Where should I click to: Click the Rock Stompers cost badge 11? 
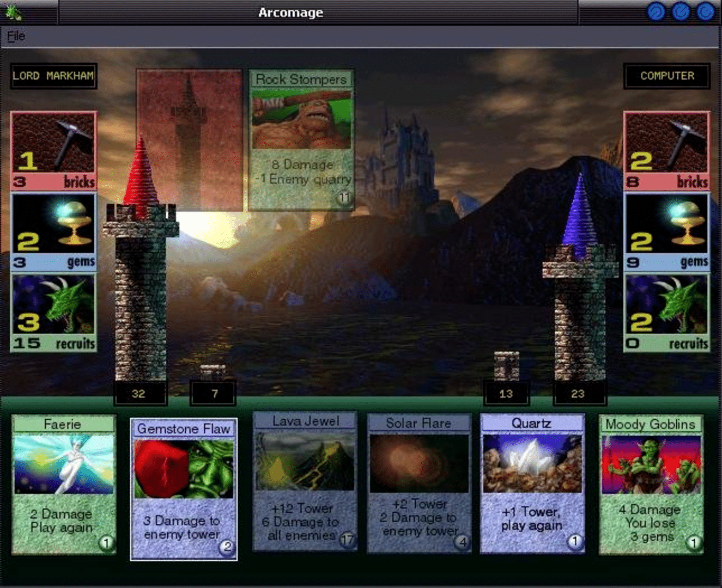(343, 198)
